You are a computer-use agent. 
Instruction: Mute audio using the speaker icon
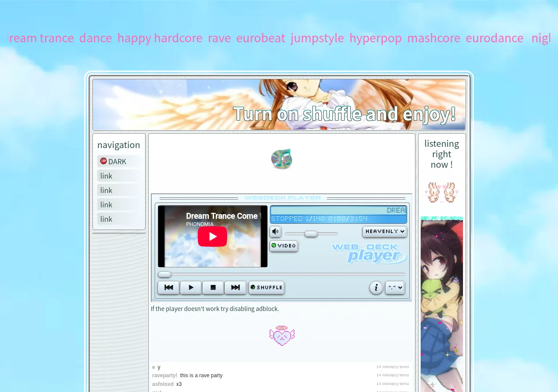click(x=275, y=232)
